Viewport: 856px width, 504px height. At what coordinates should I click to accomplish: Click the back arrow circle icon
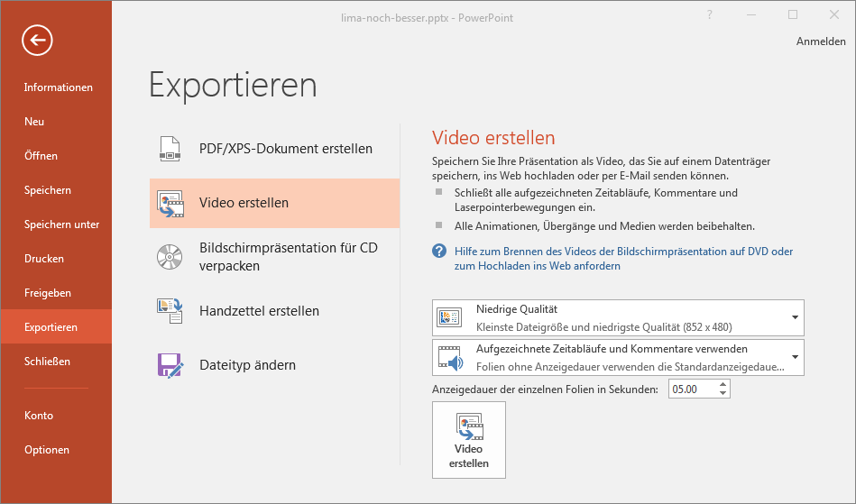tap(37, 40)
